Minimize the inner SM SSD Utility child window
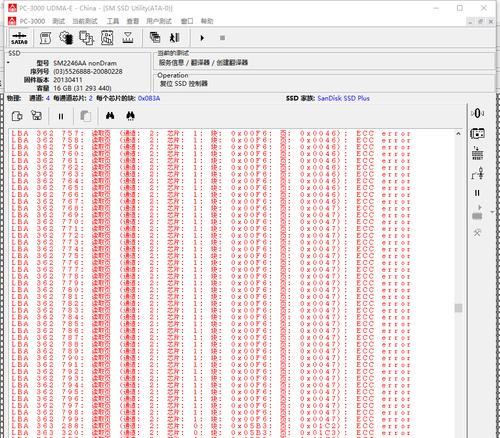Screen dimensions: 500x438 470,22
